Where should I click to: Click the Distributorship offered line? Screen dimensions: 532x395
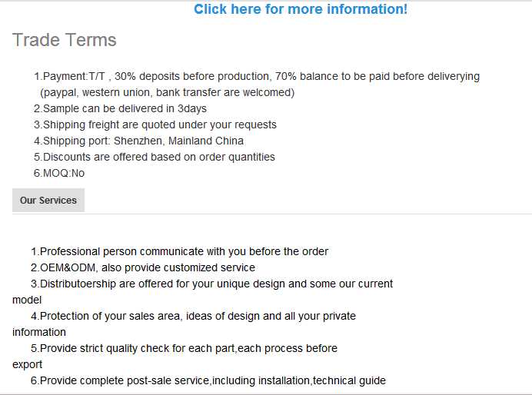211,284
